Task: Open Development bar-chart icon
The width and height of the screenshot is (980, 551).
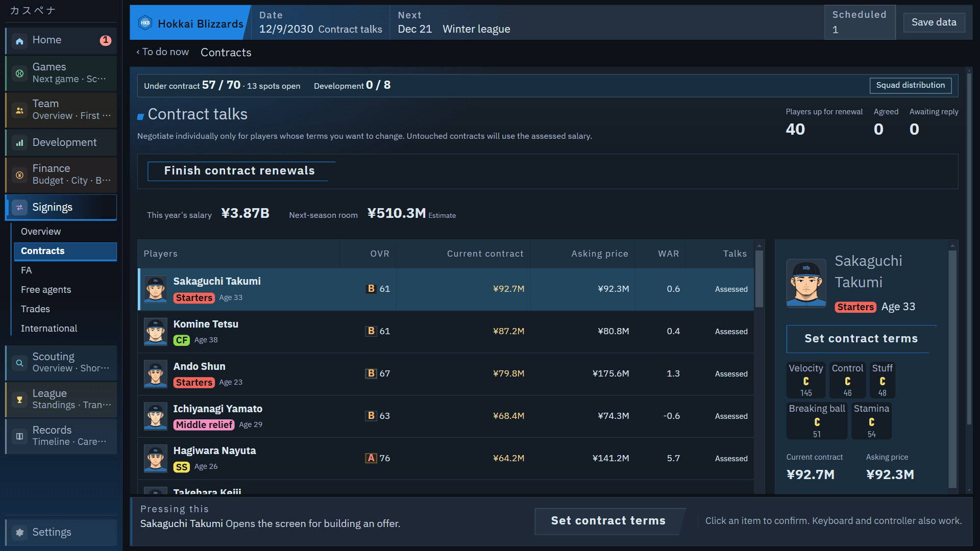Action: coord(19,143)
